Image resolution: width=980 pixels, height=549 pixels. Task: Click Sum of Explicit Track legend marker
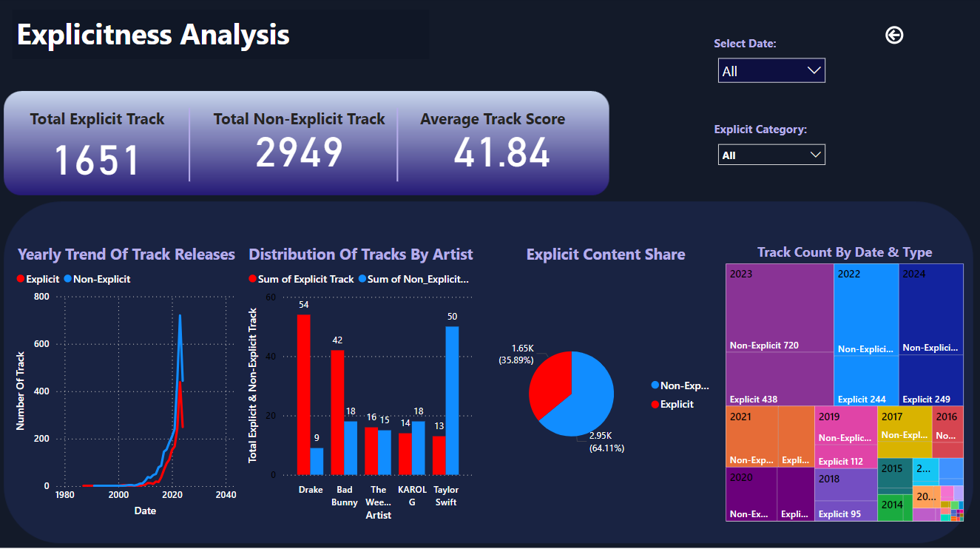click(252, 279)
